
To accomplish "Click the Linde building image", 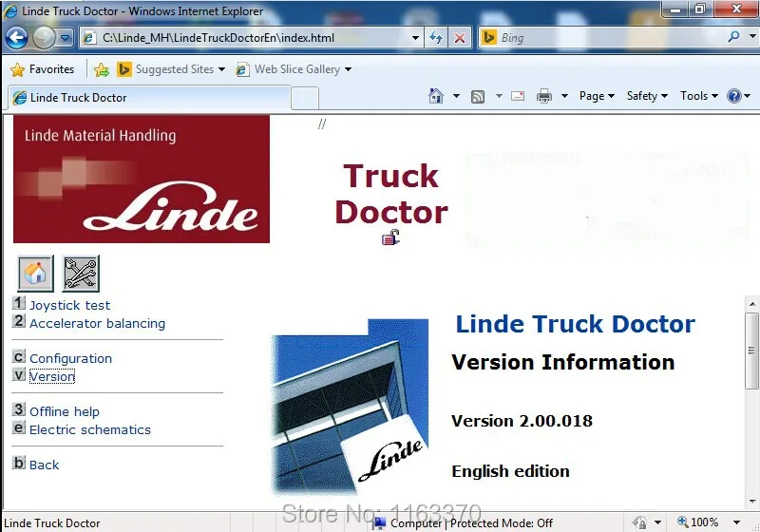I will [x=351, y=407].
